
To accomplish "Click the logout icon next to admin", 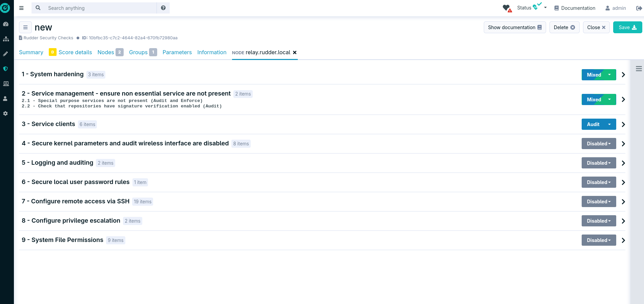I will click(x=639, y=8).
